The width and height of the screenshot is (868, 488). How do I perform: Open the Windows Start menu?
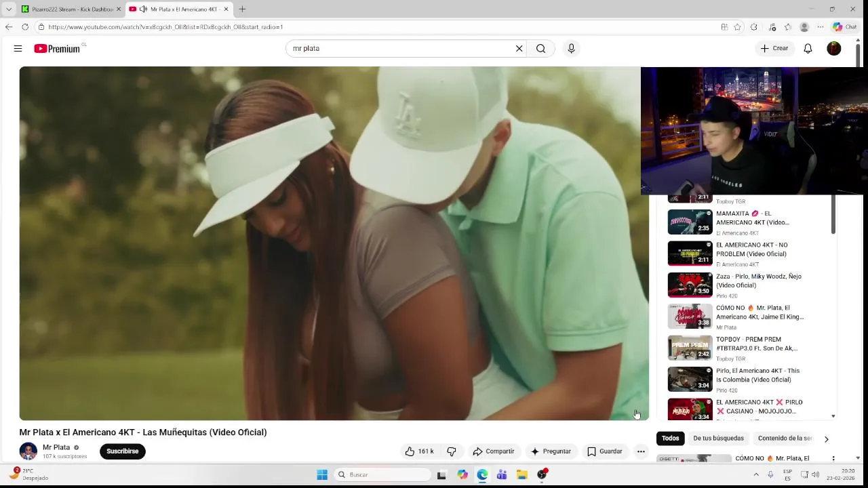coord(322,474)
